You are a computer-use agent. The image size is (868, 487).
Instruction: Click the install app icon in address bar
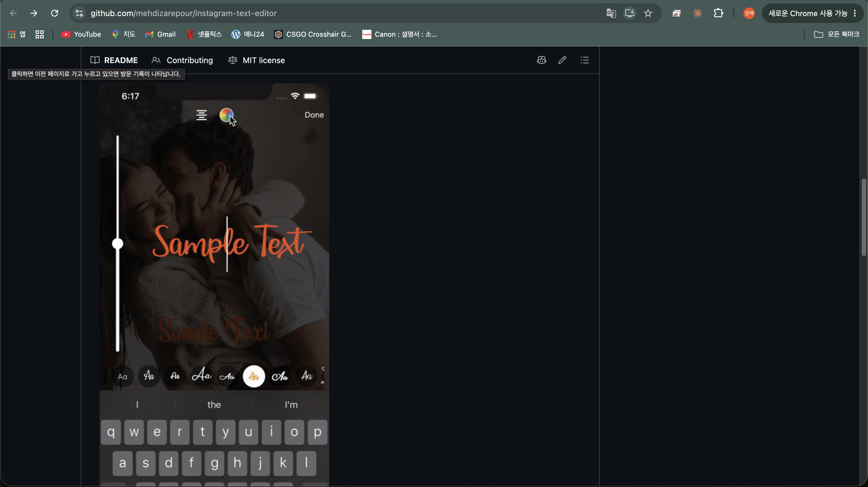tap(629, 13)
